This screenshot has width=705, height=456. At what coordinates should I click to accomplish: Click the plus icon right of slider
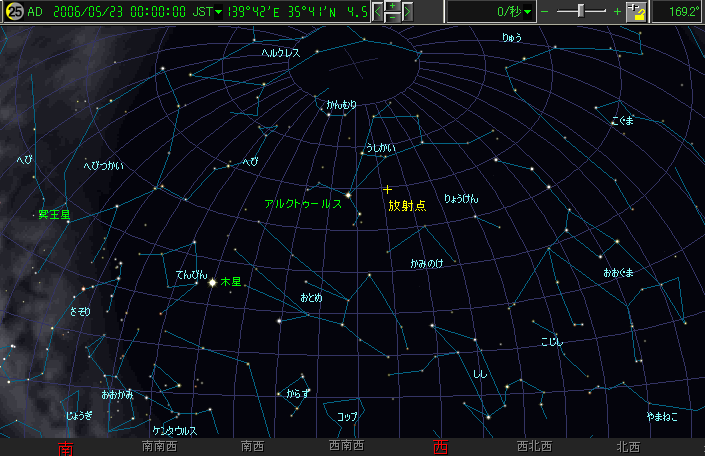tap(617, 12)
